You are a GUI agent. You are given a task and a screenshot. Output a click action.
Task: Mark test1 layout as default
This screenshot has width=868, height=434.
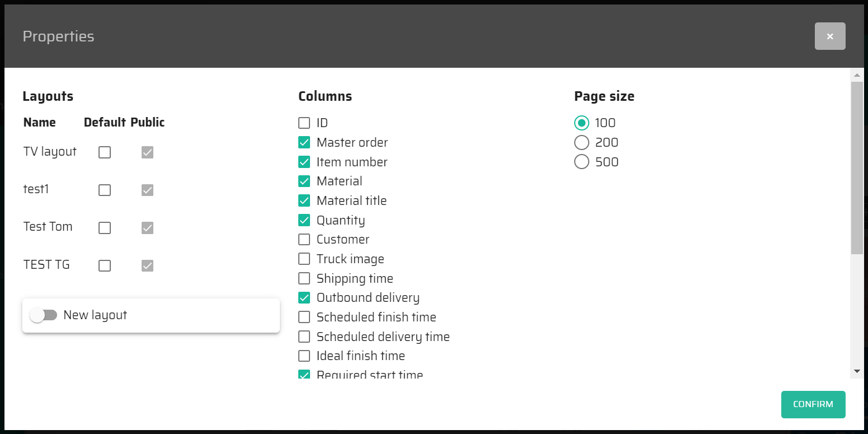coord(105,190)
